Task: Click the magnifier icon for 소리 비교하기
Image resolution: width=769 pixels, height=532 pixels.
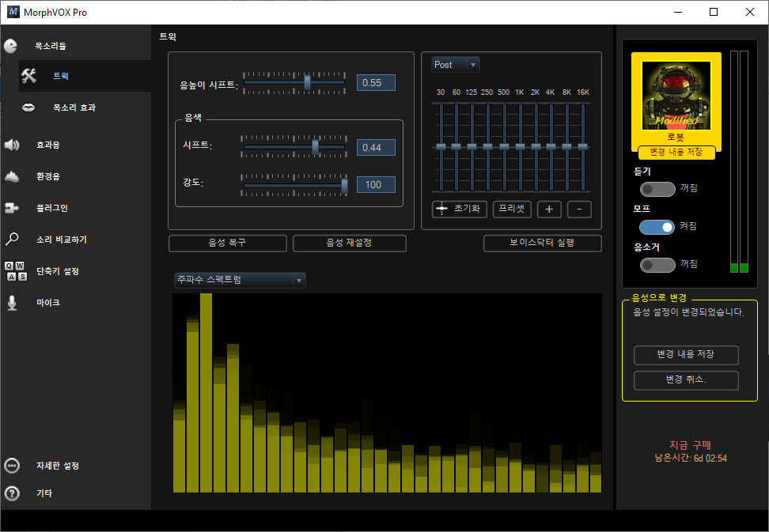Action: 12,239
